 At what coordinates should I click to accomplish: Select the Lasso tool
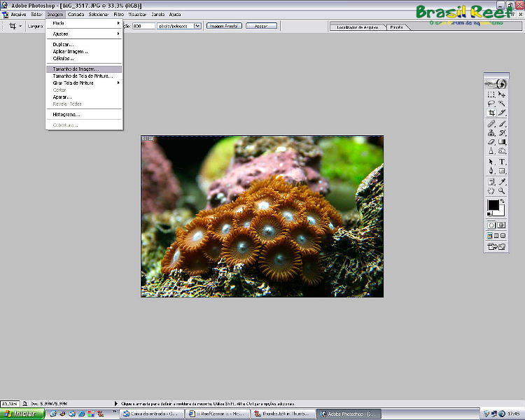click(491, 103)
